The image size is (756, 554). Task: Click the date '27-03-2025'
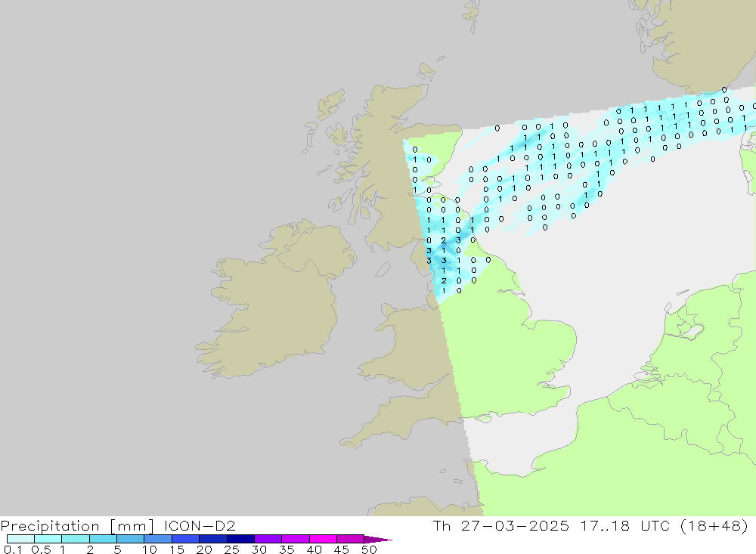515,525
